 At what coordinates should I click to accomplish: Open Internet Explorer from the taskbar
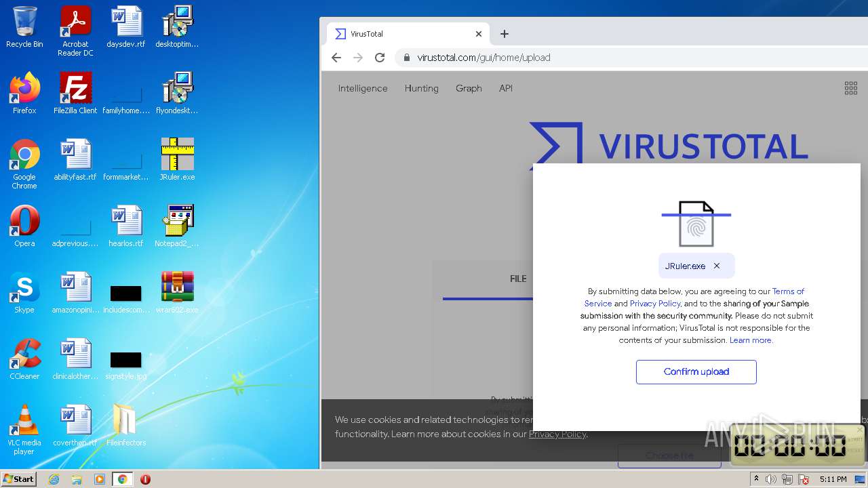point(54,479)
